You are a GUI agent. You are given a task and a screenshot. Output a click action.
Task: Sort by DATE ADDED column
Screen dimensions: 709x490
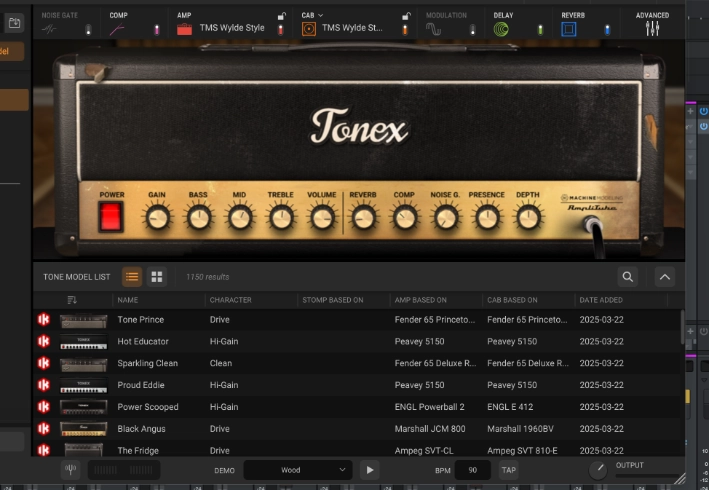point(601,300)
